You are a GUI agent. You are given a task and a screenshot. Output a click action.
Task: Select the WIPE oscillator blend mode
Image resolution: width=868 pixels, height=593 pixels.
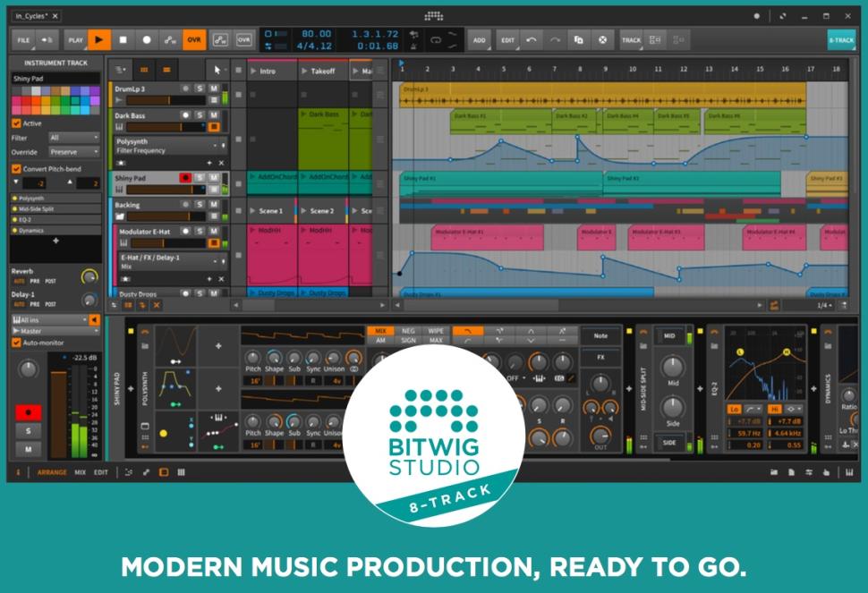(x=436, y=331)
